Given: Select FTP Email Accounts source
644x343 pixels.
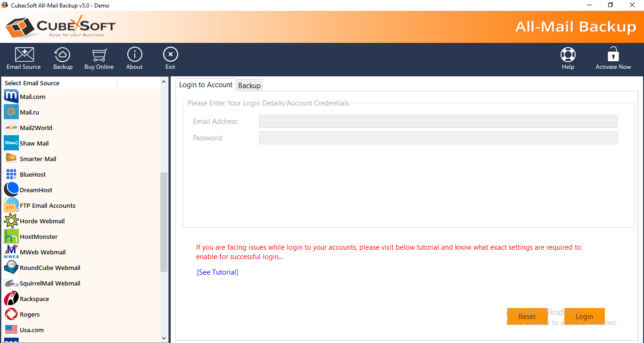Looking at the screenshot, I should pos(47,205).
